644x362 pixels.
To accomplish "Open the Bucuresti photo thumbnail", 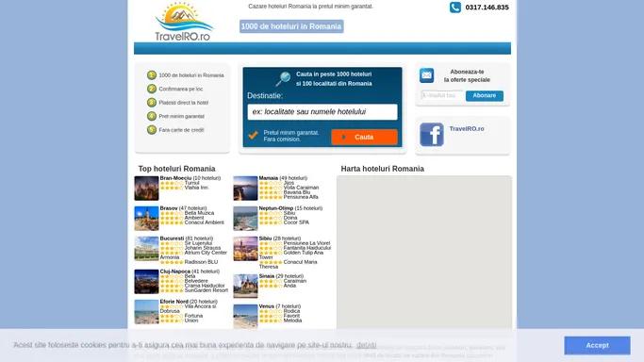I will coord(146,249).
